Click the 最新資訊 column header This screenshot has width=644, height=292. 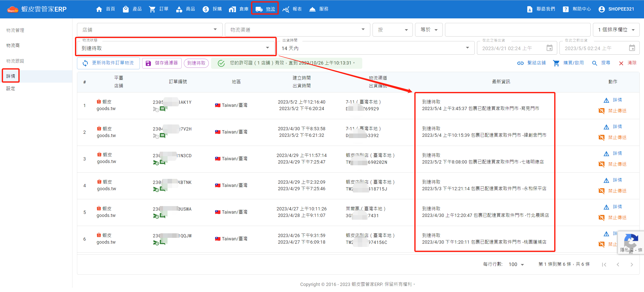click(x=501, y=82)
